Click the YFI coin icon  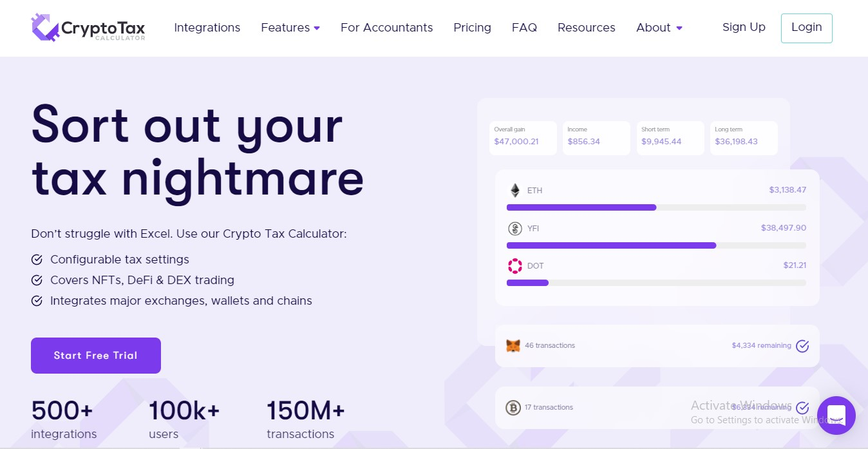coord(514,228)
